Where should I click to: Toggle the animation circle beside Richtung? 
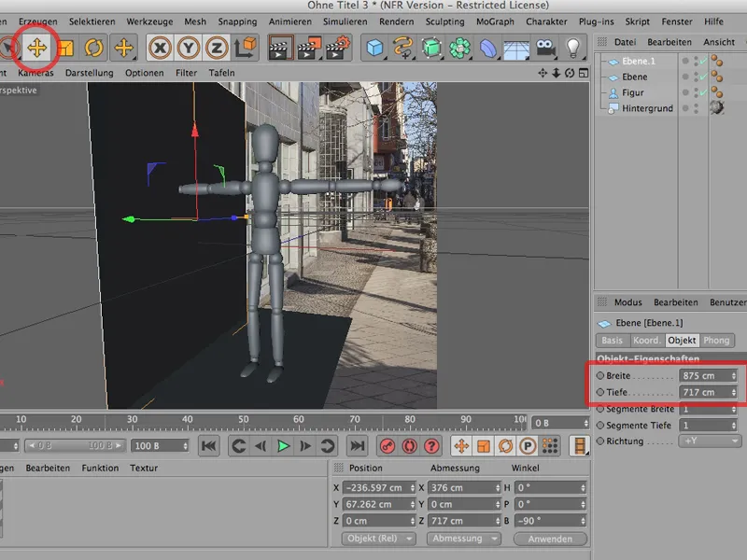[600, 441]
